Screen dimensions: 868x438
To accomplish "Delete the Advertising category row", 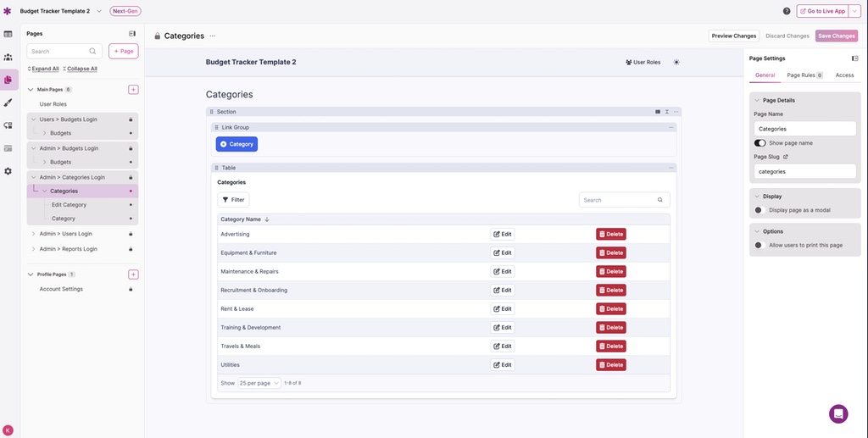I will (610, 234).
